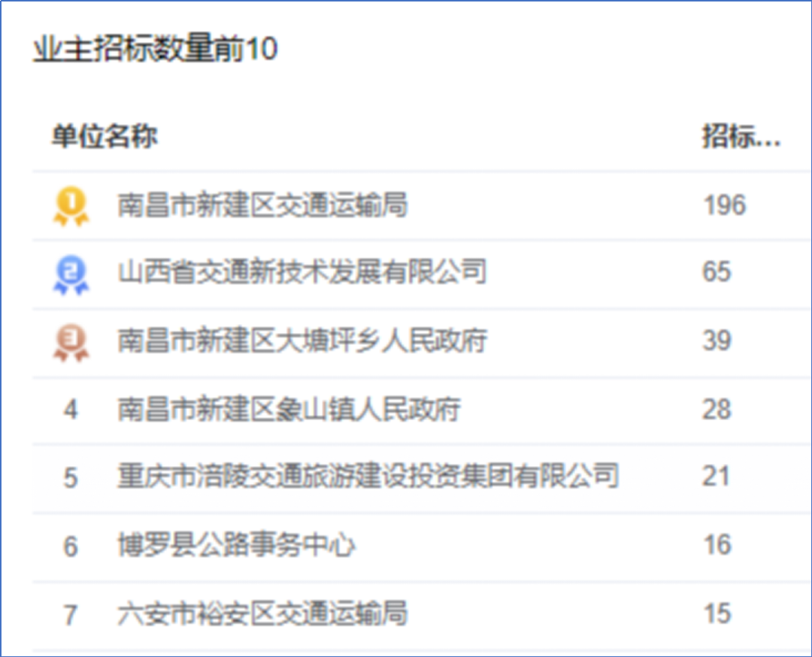Click the 65 count value
The image size is (812, 657).
[x=717, y=271]
